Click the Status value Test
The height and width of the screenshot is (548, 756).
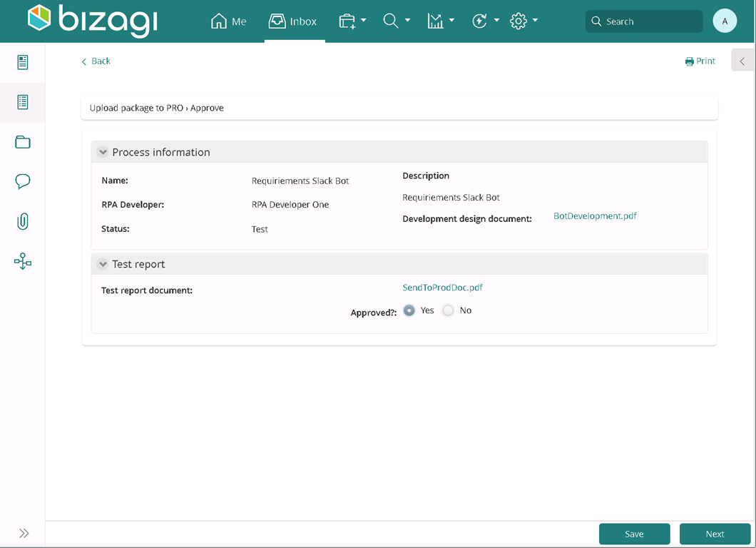[260, 229]
